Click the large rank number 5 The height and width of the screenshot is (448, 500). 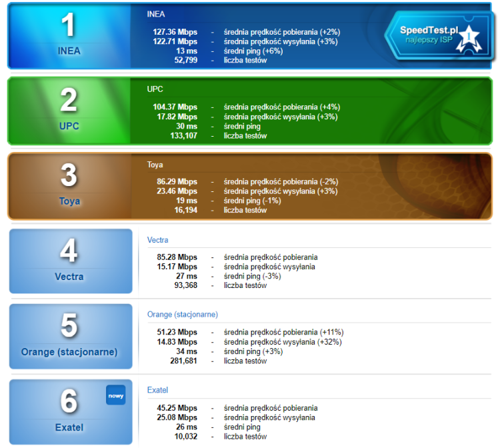(x=69, y=326)
